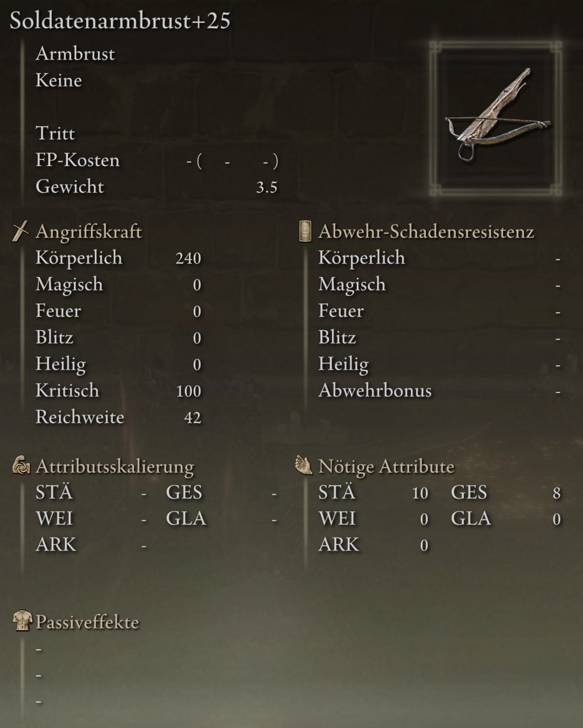This screenshot has height=728, width=583.
Task: Click the GES requirement value 8
Action: (x=556, y=493)
